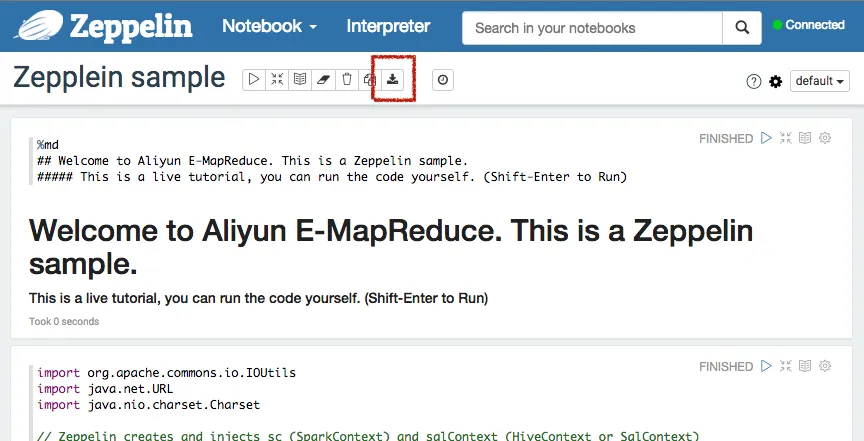Click the 'Took 0 seconds' text
Viewport: 864px width, 441px height.
64,321
